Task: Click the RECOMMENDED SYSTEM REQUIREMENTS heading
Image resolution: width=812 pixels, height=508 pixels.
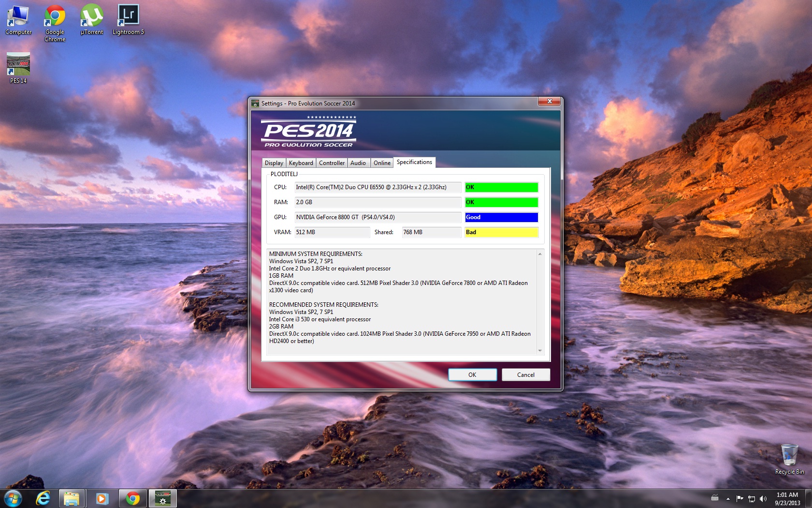Action: [324, 305]
